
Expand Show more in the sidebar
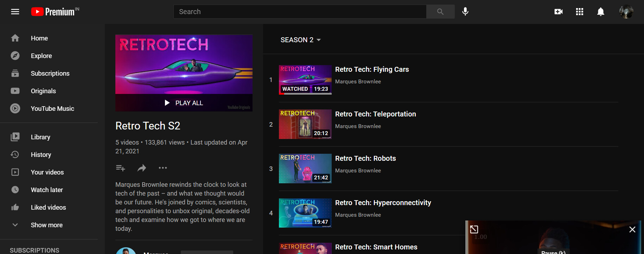coord(46,225)
